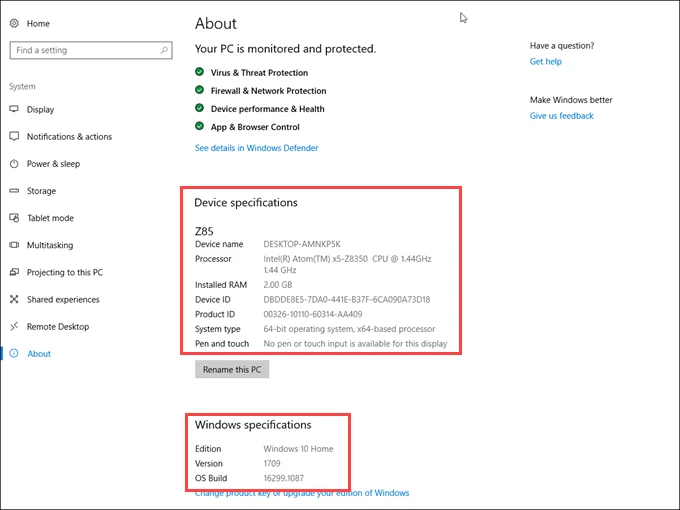Viewport: 680px width, 510px height.
Task: Click the Shared experiences icon
Action: 14,299
